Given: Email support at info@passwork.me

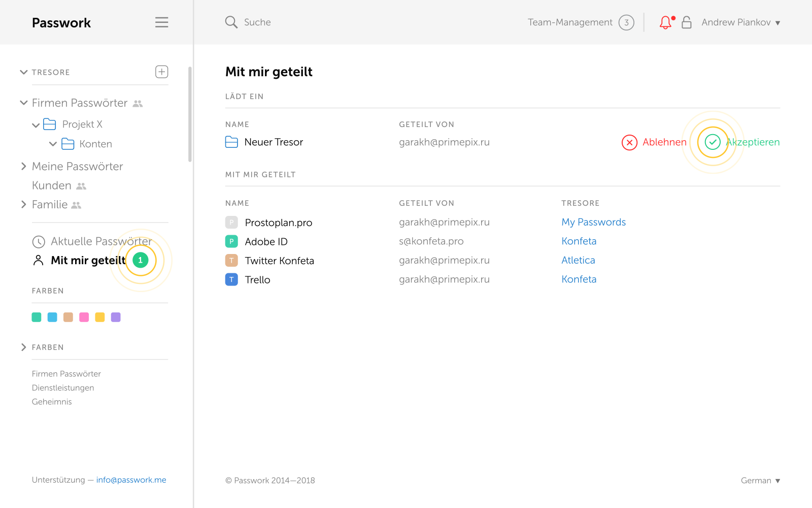Looking at the screenshot, I should pos(131,480).
